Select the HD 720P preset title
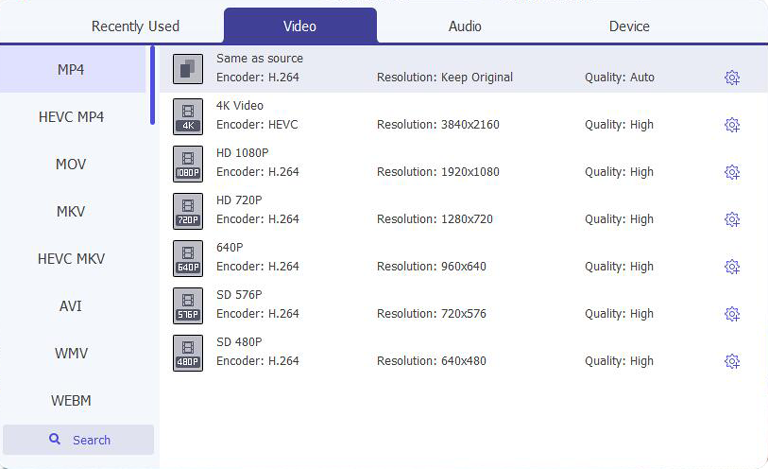 [239, 200]
